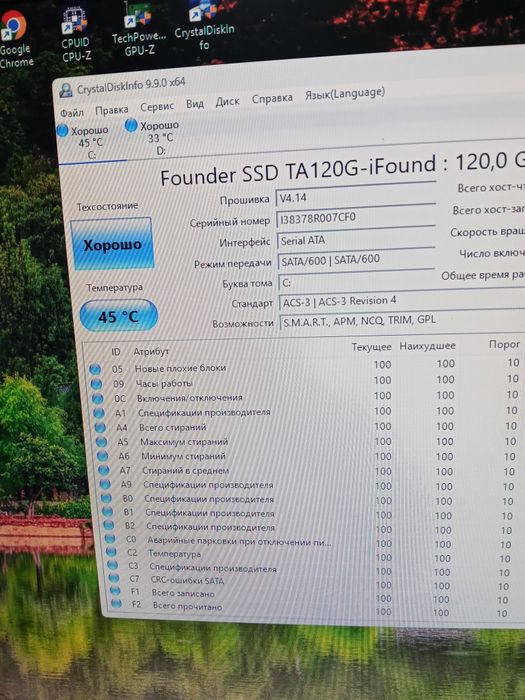Launch CrystalDiskInfo desktop shortcut
The width and height of the screenshot is (525, 700).
204,25
